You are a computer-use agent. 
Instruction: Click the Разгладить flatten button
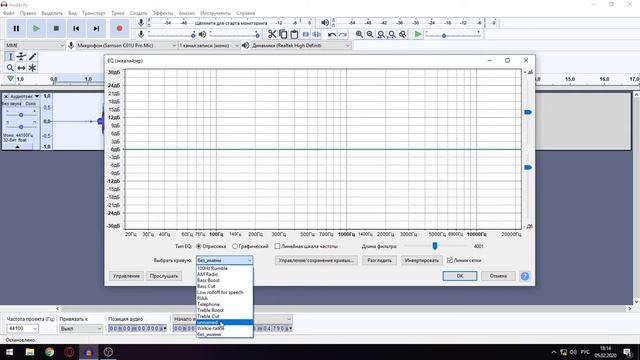tap(379, 260)
